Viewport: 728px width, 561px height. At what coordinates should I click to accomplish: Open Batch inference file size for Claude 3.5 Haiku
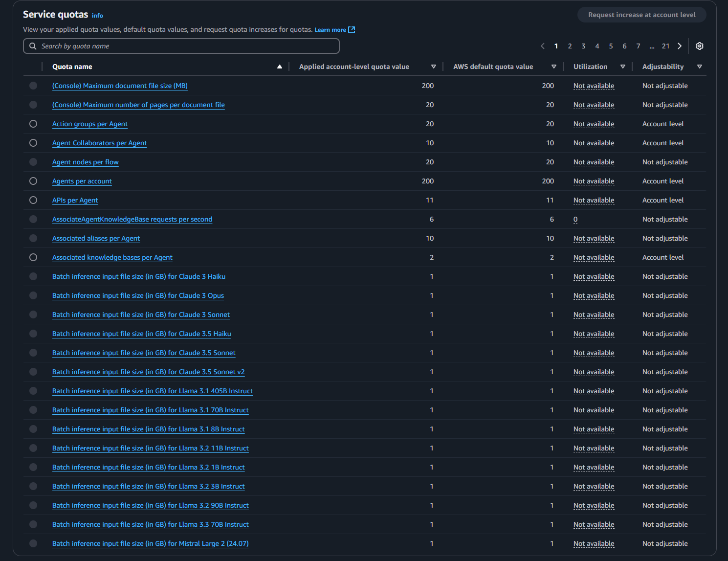tap(142, 334)
